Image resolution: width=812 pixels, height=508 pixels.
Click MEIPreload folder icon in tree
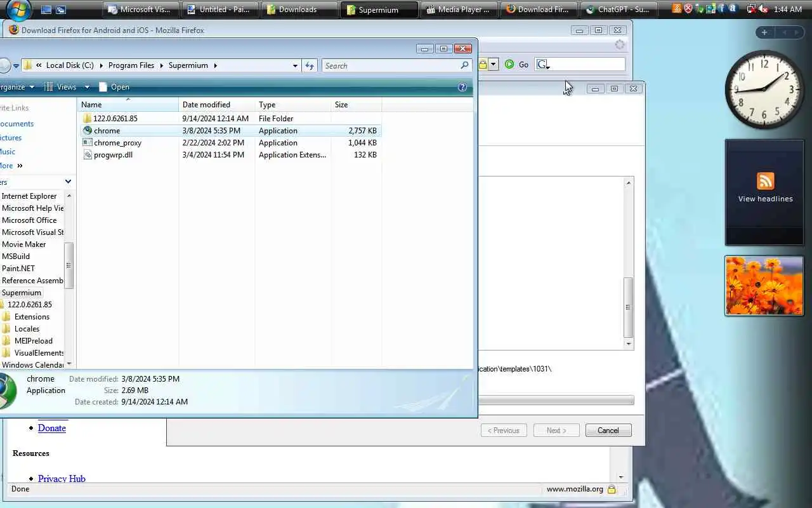pos(6,341)
